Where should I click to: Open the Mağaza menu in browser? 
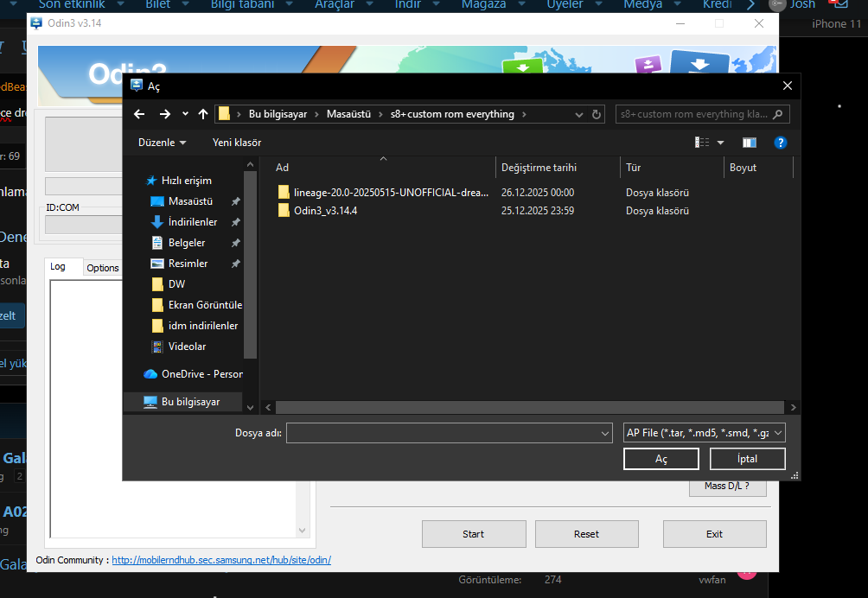(484, 4)
